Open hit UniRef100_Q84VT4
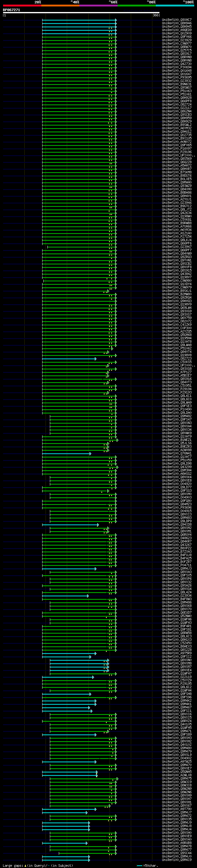The width and height of the screenshot is (197, 868). 177,351
